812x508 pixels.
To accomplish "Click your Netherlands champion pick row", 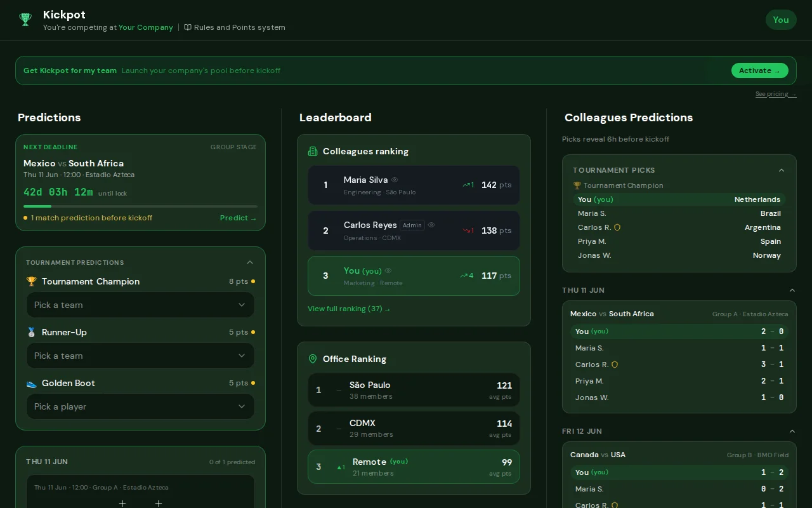I will [x=679, y=199].
